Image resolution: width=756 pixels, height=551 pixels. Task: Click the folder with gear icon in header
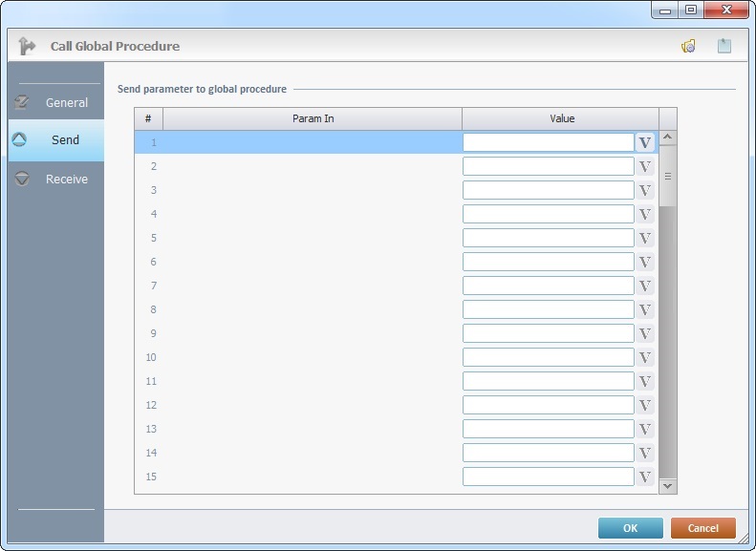coord(688,46)
